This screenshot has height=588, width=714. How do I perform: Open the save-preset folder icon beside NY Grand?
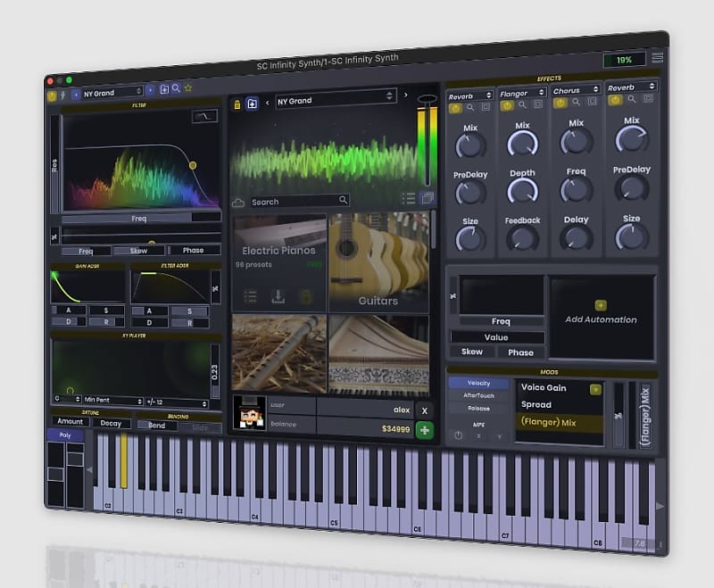[x=164, y=89]
